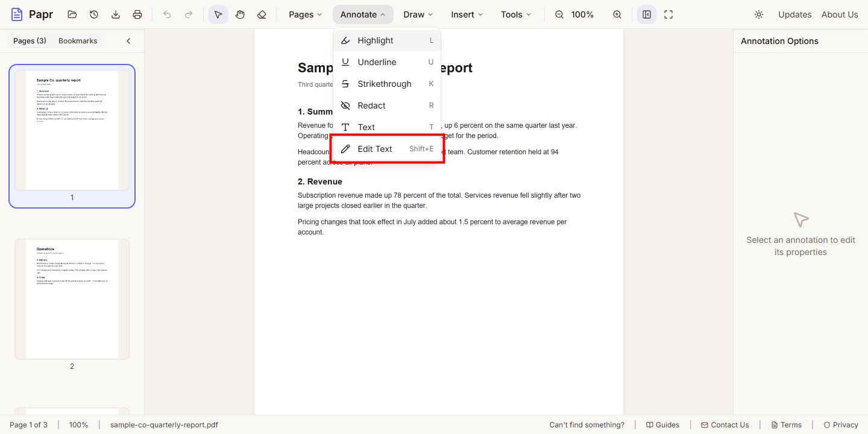Viewport: 868px width, 434px height.
Task: Zoom in on the document
Action: tap(617, 14)
